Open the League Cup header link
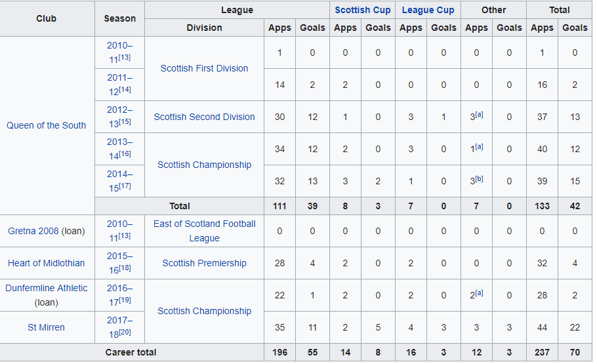This screenshot has width=597, height=364. (x=428, y=10)
